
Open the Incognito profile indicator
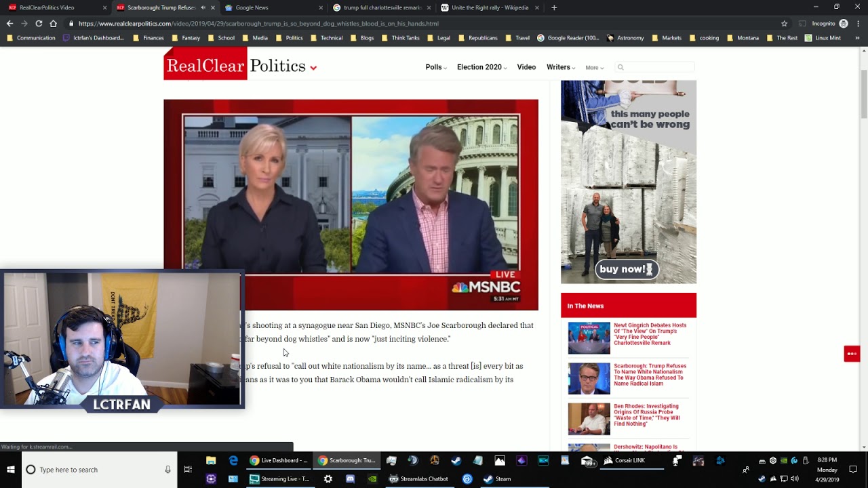[x=830, y=23]
